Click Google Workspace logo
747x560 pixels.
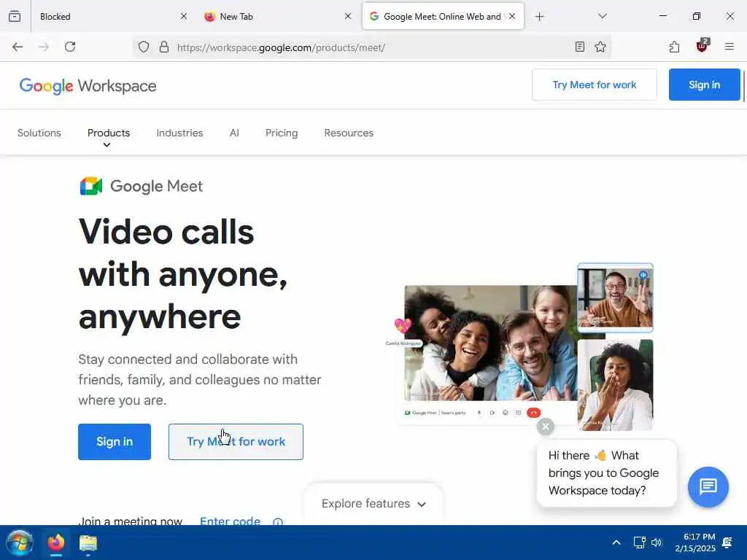88,86
